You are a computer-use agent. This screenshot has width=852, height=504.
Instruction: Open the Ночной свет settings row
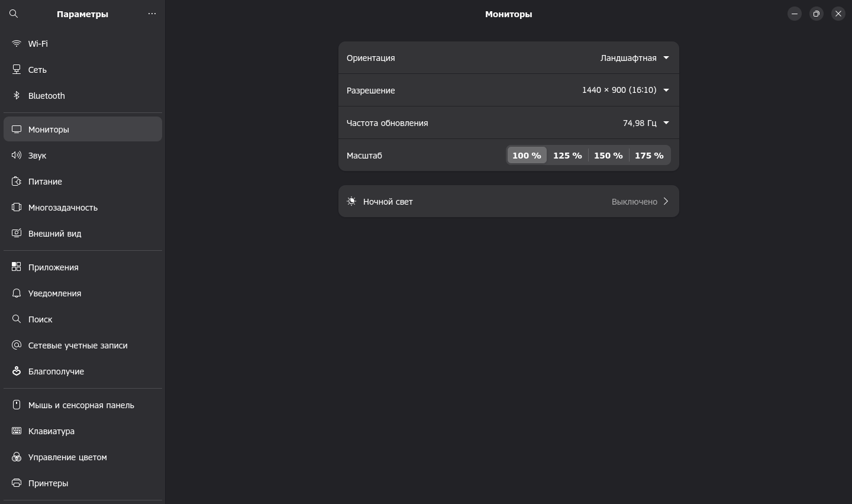point(508,202)
